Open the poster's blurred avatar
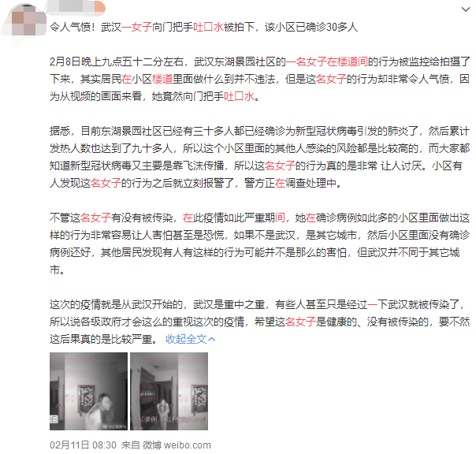Viewport: 476px width, 454px height. pos(25,22)
